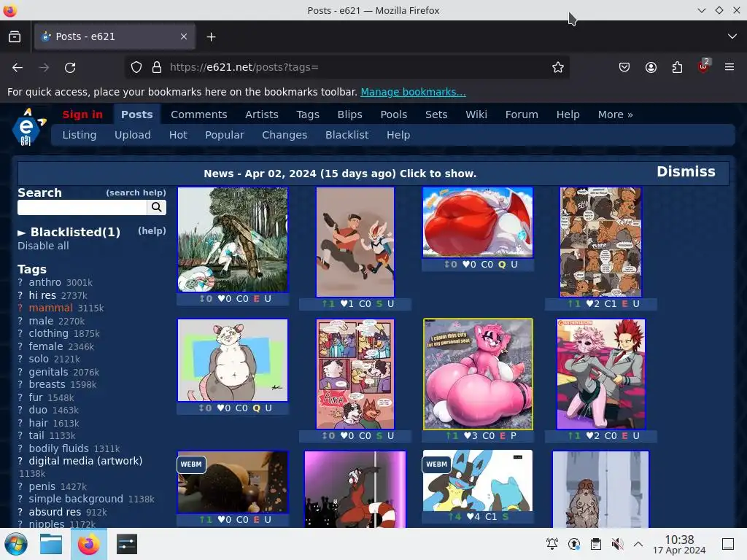Select the simple background tag
Screen dimensions: 747x560
(x=76, y=499)
